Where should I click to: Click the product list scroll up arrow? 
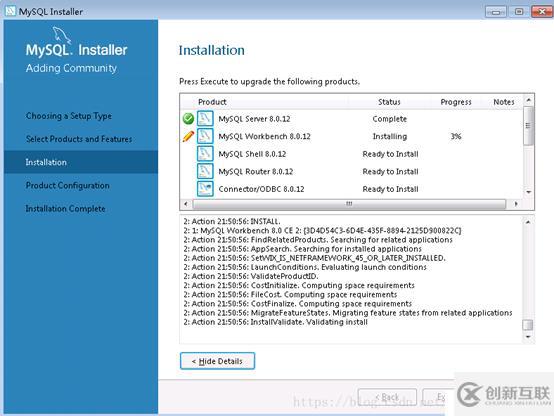[x=529, y=100]
